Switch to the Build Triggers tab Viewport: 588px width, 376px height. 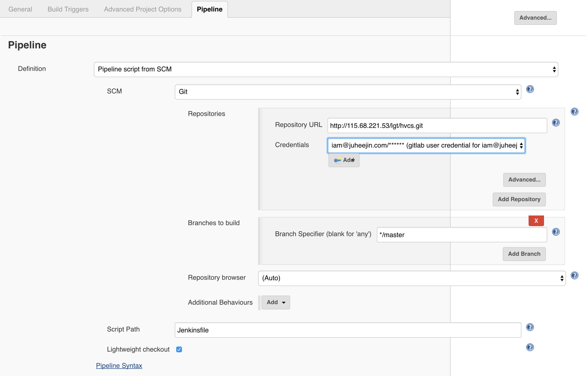(68, 9)
